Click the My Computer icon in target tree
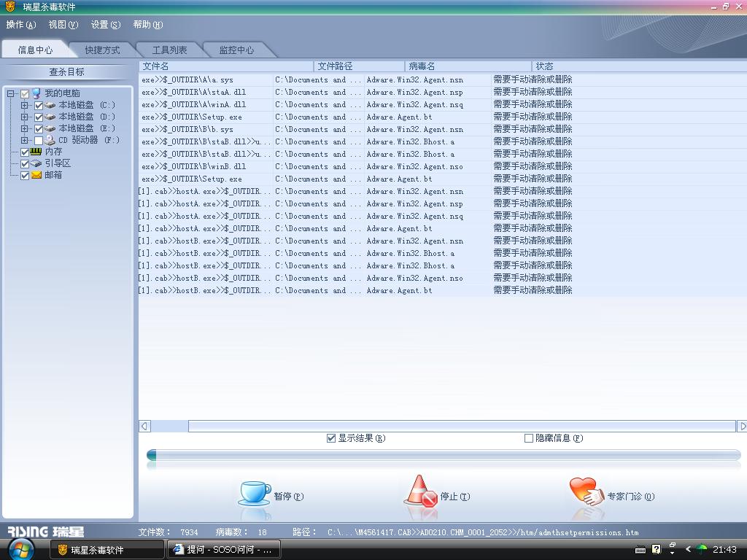 (x=36, y=93)
